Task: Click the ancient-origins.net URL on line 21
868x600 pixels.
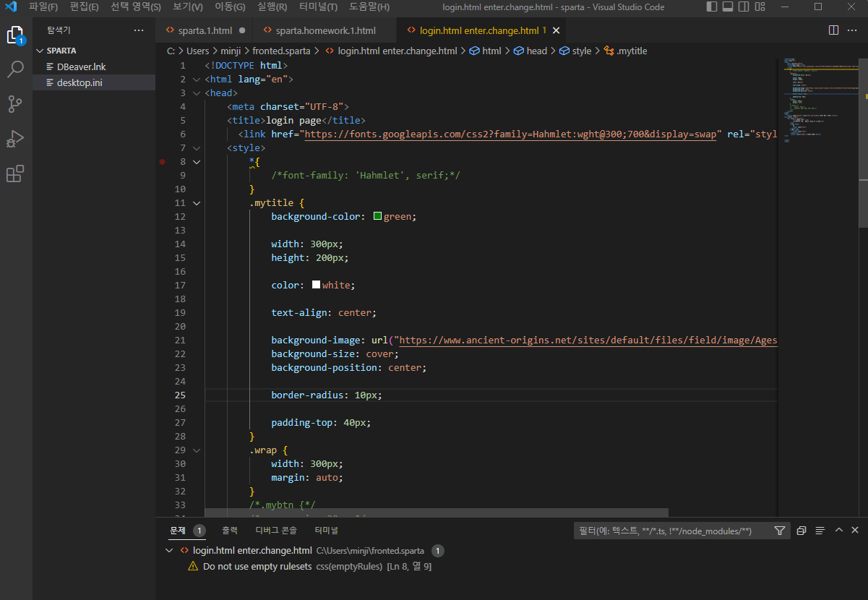Action: (588, 340)
